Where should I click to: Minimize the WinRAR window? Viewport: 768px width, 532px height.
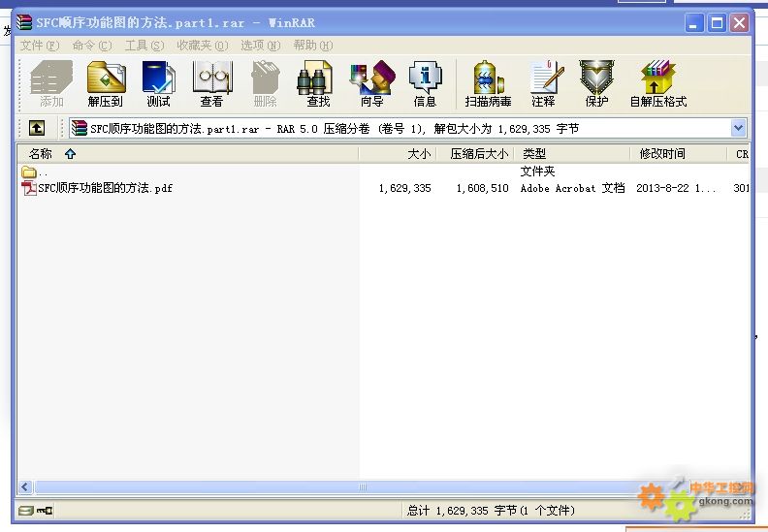click(x=693, y=23)
